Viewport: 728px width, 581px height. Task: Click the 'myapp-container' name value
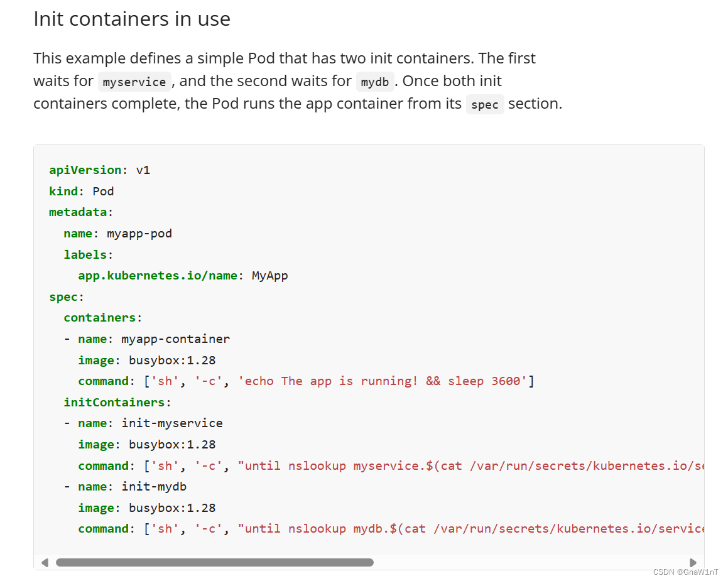[x=175, y=339]
